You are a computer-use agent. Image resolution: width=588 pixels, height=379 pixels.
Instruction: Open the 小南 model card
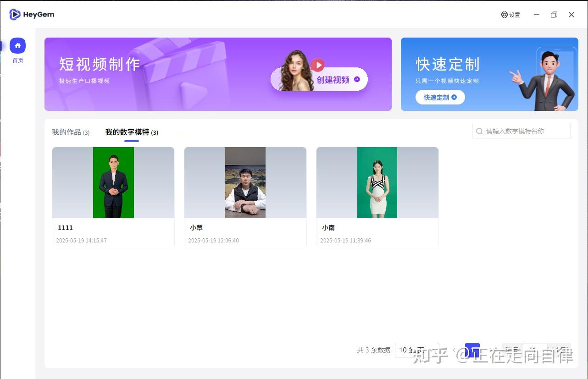pyautogui.click(x=377, y=182)
